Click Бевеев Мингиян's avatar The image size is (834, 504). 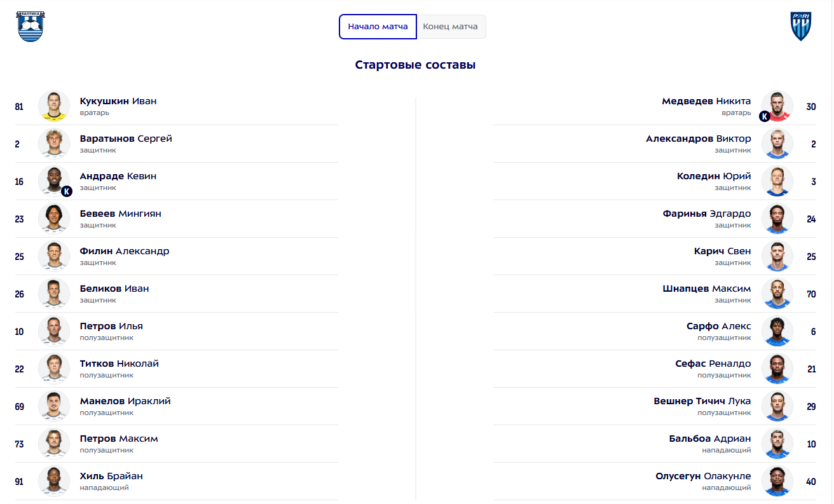[x=54, y=219]
